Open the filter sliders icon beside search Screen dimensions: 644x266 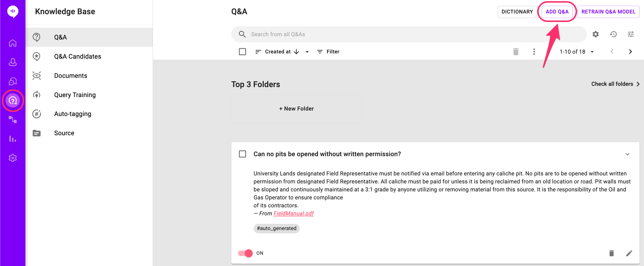(x=631, y=34)
